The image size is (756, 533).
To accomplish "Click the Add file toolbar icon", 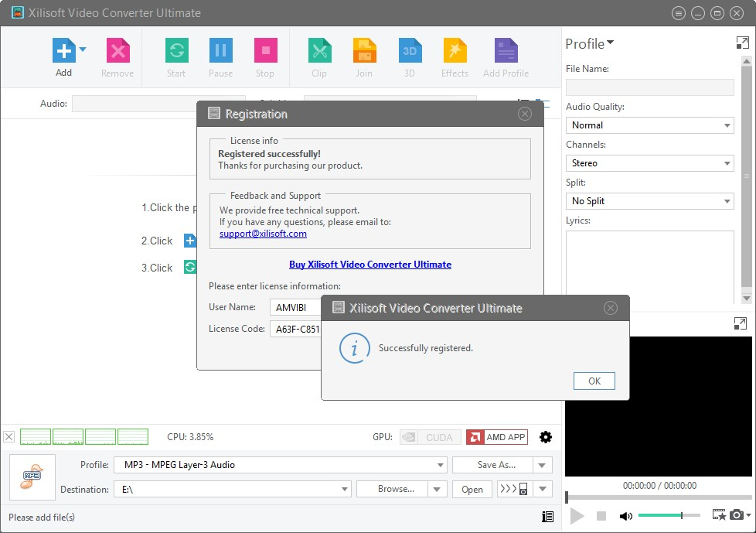I will coord(64,50).
